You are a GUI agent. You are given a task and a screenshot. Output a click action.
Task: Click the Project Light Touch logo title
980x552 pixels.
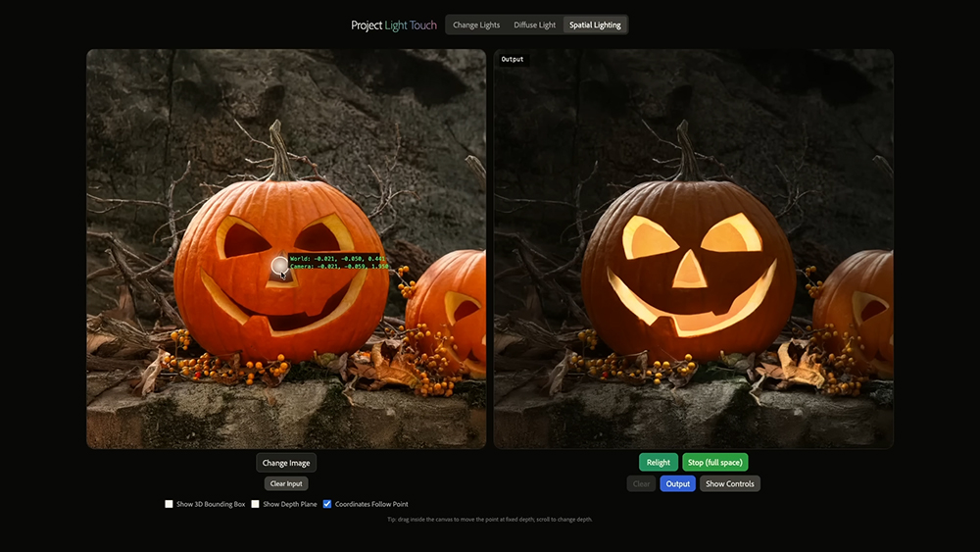[x=394, y=25]
